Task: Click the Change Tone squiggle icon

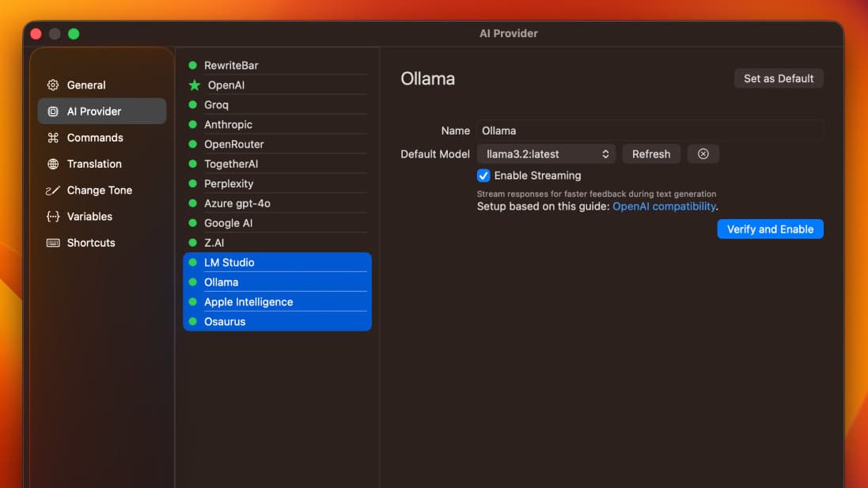Action: pos(53,191)
